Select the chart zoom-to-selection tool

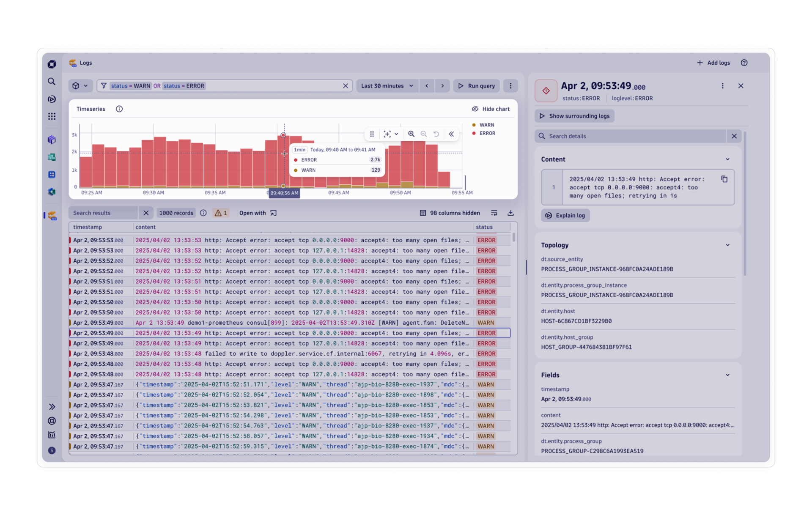387,134
